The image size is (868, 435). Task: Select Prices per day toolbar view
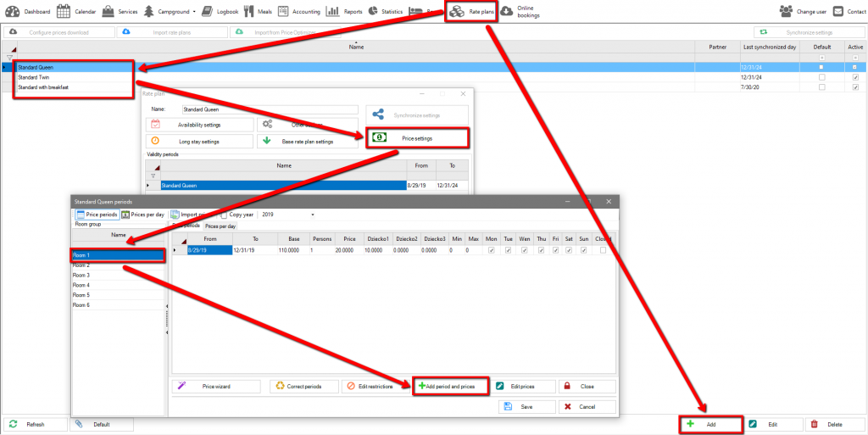pos(143,215)
